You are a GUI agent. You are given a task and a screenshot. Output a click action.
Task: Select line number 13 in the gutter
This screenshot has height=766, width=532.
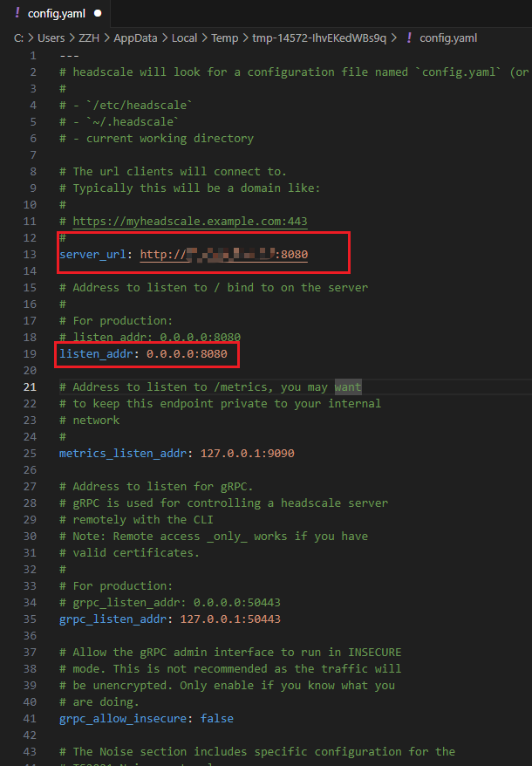(x=30, y=255)
